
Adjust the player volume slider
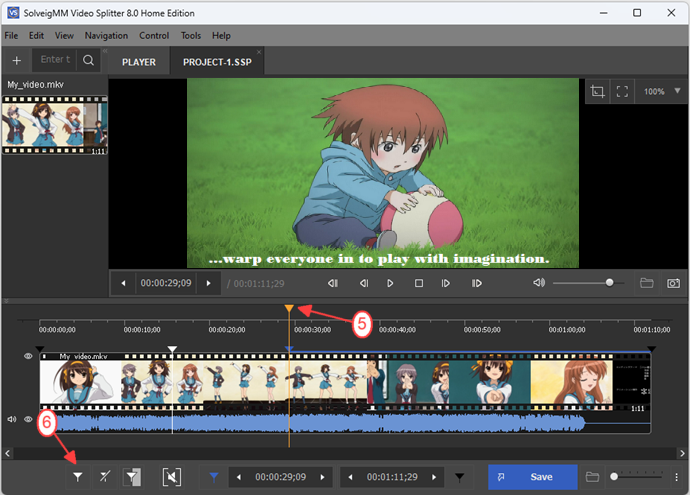pyautogui.click(x=588, y=283)
